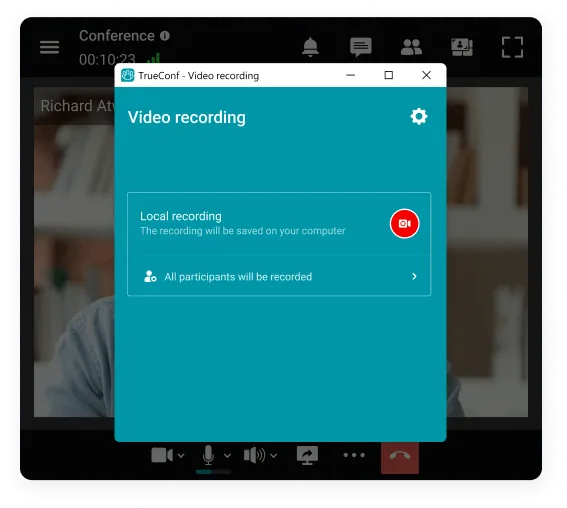The image size is (567, 508).
Task: Minimize the Video recording window
Action: 350,75
